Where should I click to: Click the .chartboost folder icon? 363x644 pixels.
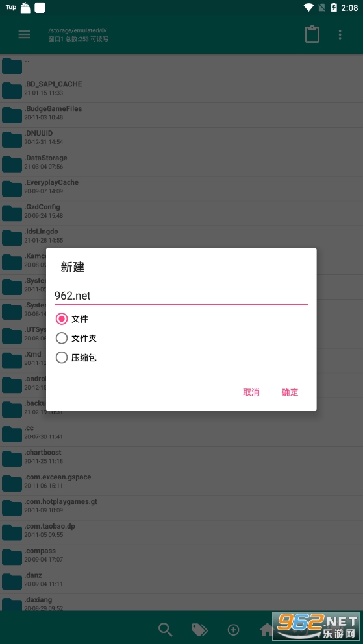pyautogui.click(x=12, y=459)
